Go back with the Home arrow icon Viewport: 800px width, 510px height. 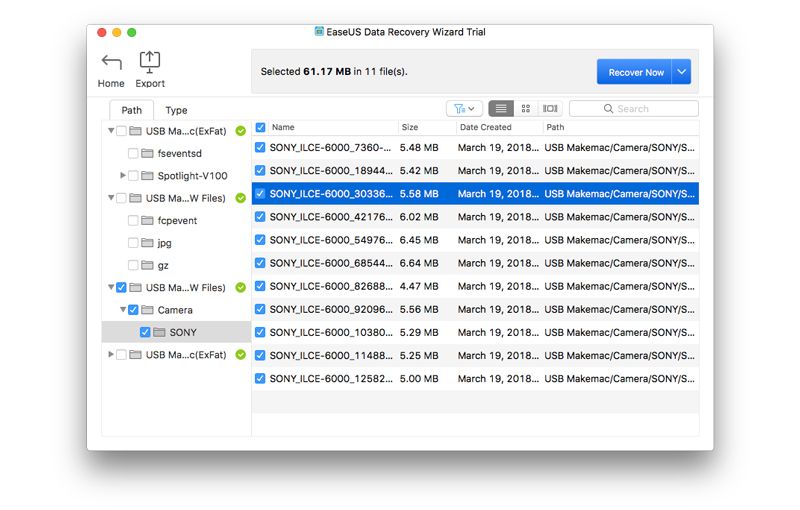(x=111, y=62)
